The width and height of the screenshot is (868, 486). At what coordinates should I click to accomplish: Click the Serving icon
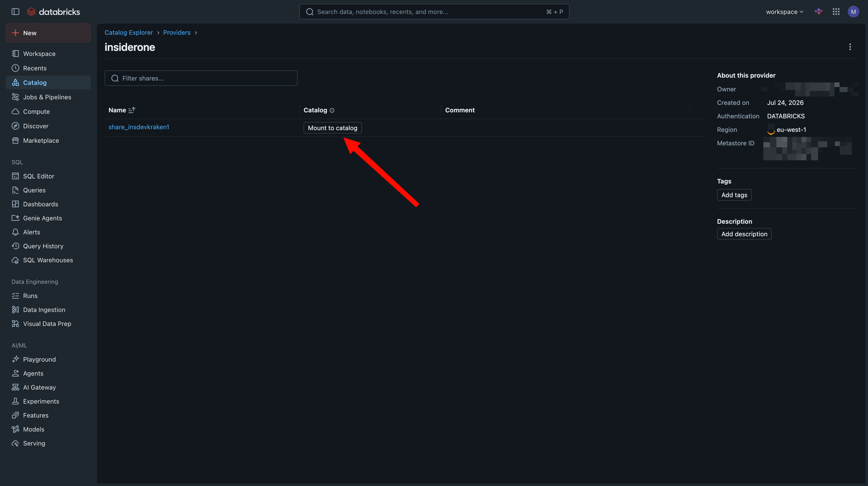click(x=15, y=443)
